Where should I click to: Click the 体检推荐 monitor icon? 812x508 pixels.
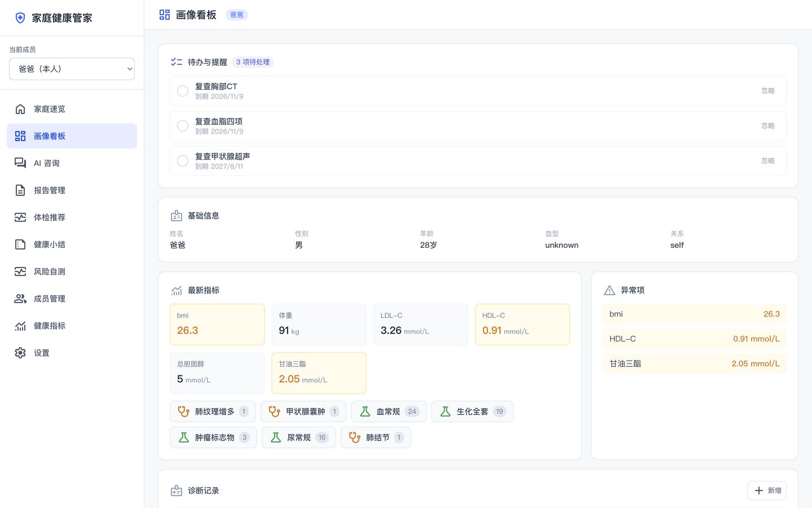pos(20,217)
